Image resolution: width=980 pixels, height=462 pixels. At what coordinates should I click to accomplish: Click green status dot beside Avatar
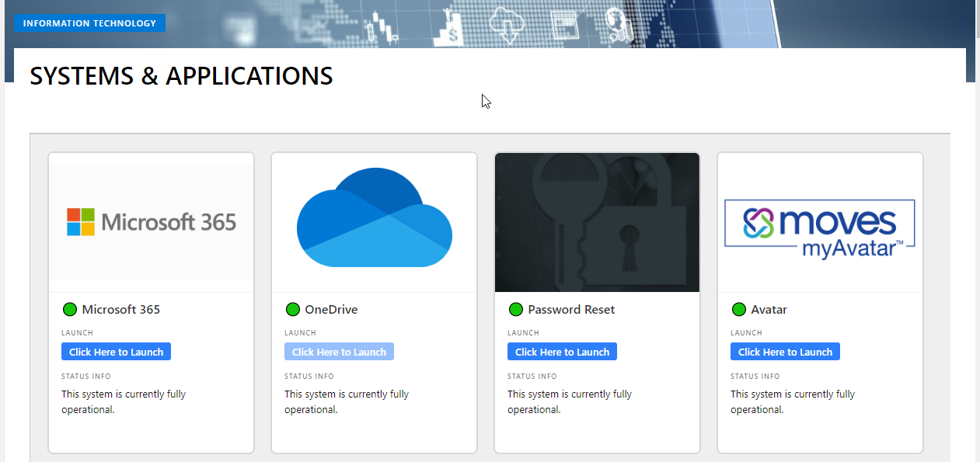pyautogui.click(x=739, y=310)
